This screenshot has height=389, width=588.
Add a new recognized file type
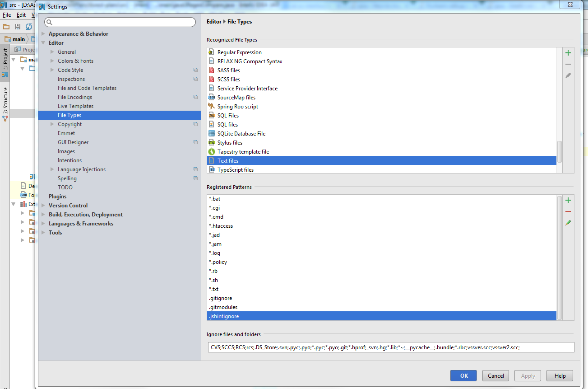(568, 53)
